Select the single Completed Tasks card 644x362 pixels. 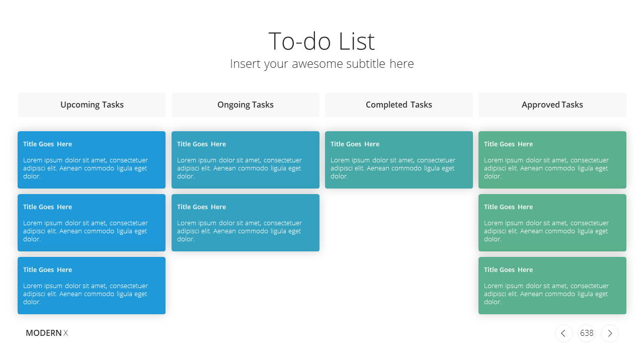pos(399,160)
